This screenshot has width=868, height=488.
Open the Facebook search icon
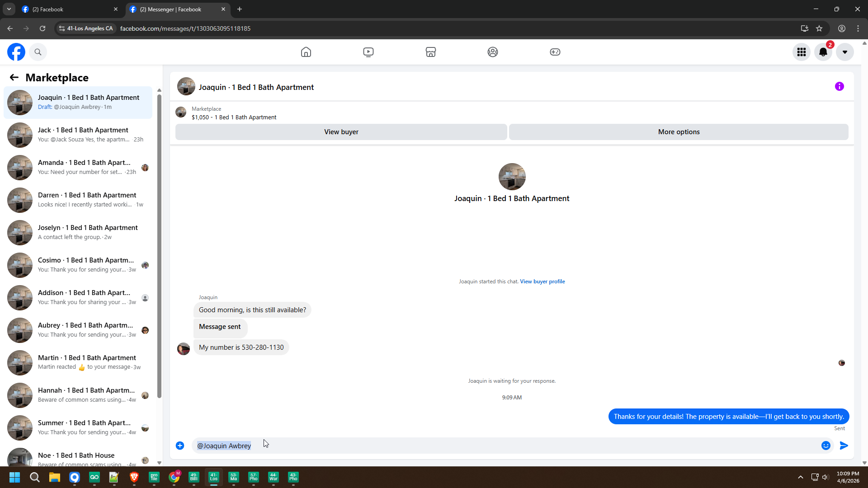pyautogui.click(x=38, y=52)
